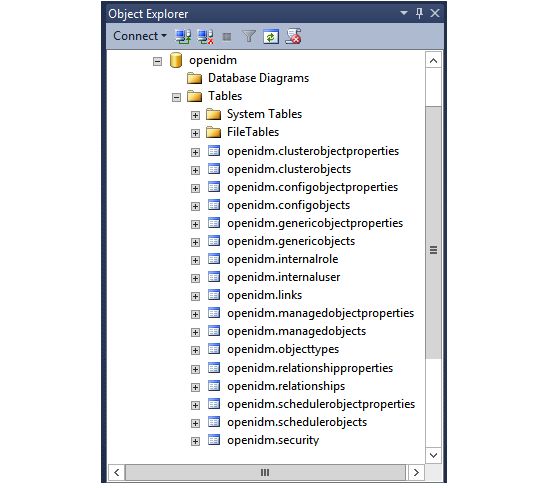The width and height of the screenshot is (557, 488).
Task: Click the Disconnect toolbar icon
Action: (x=206, y=37)
